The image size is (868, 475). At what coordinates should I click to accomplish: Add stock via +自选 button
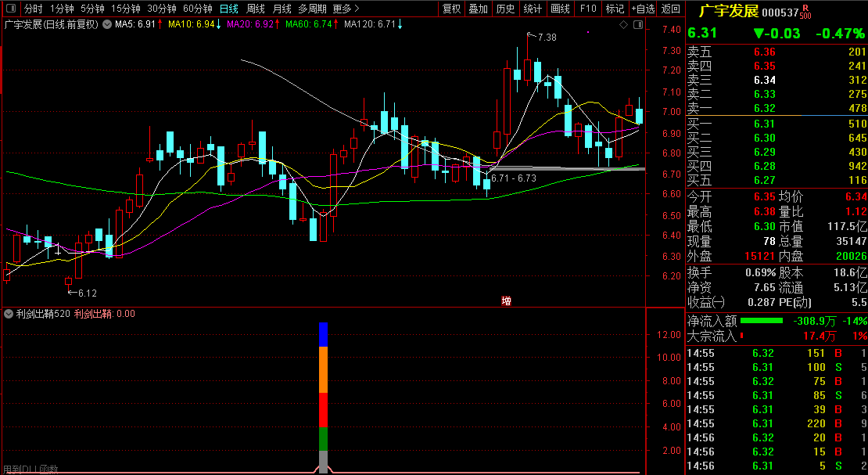pos(643,9)
